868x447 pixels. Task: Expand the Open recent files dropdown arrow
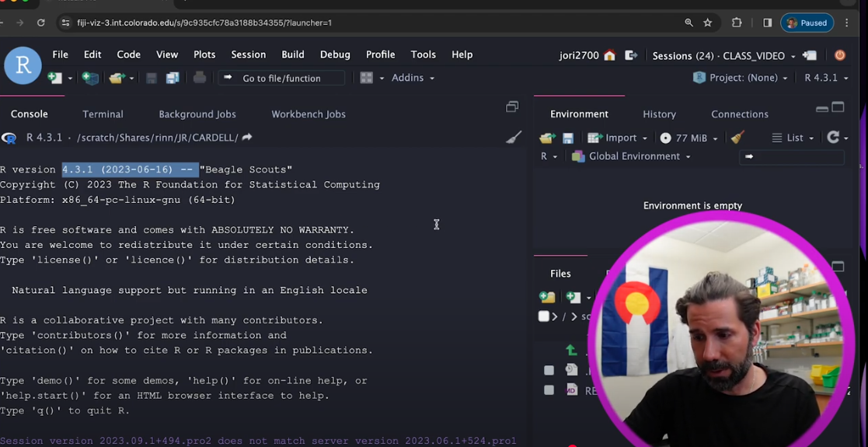(131, 79)
